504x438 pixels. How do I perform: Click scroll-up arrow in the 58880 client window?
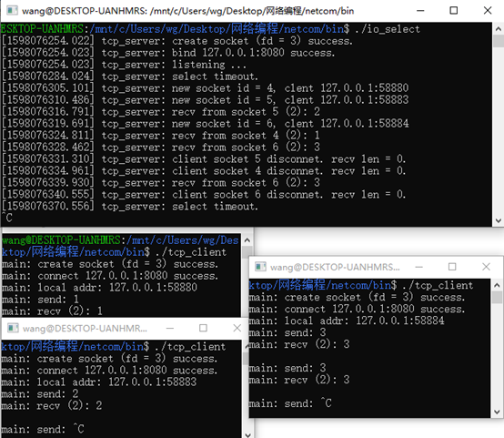coord(247,240)
